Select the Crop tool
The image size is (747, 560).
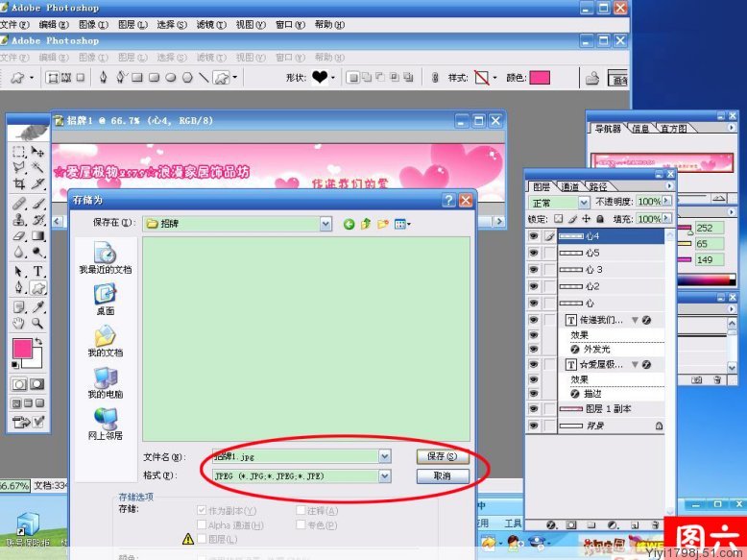(18, 183)
